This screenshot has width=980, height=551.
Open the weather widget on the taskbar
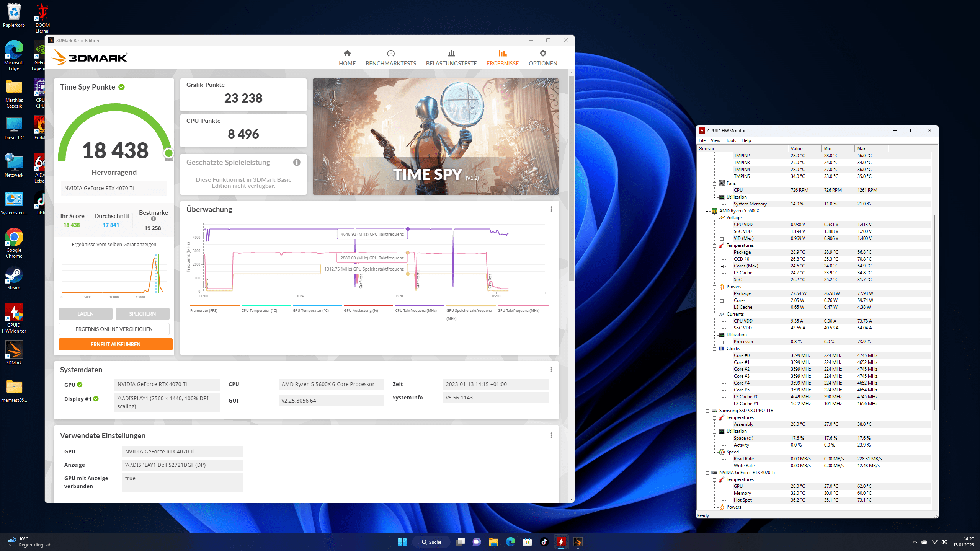[x=30, y=542]
